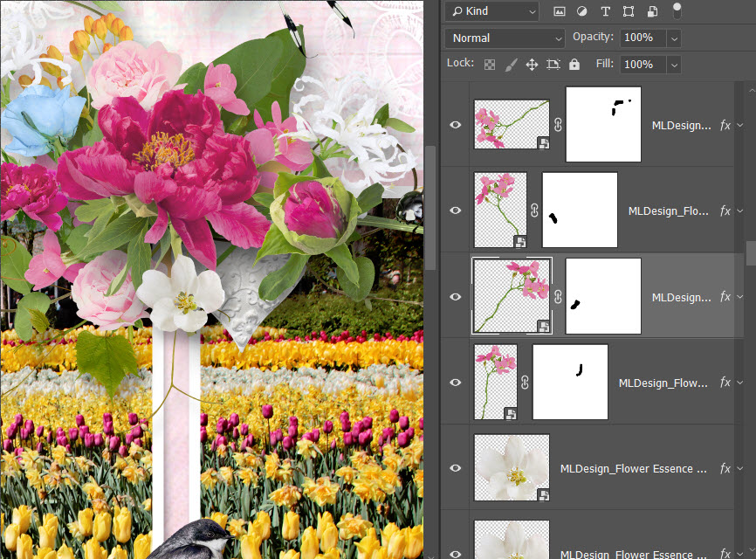Click scroll-up arrow of layers panel
Viewport: 756px width, 559px height.
[x=751, y=90]
